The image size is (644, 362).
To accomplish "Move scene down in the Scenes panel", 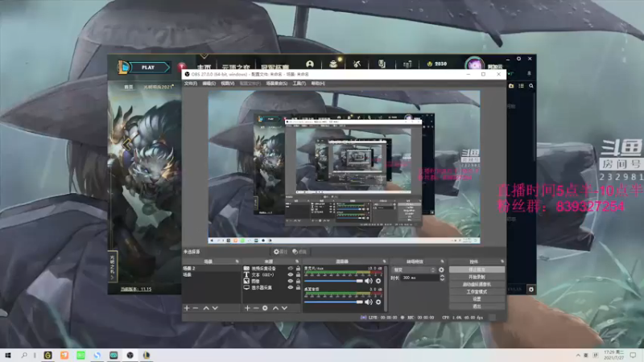I will [215, 308].
